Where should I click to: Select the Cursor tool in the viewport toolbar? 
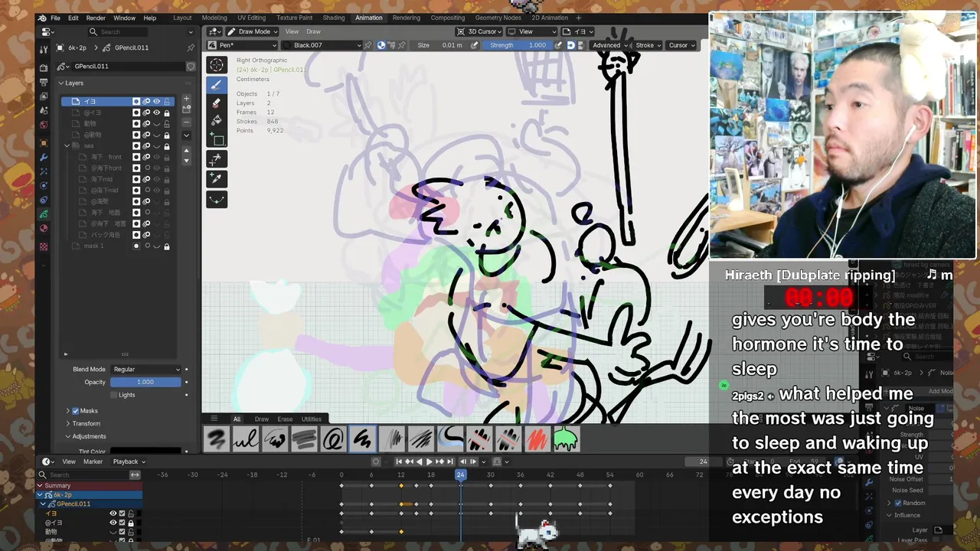217,66
